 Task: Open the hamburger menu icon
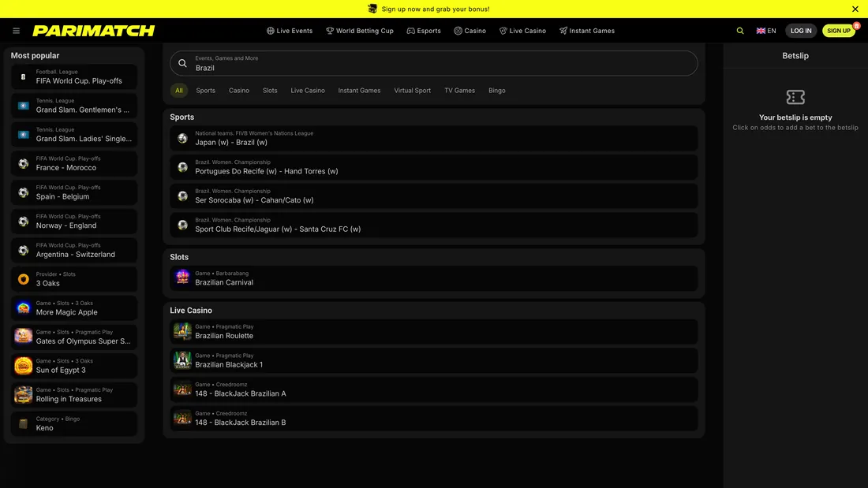pyautogui.click(x=16, y=31)
